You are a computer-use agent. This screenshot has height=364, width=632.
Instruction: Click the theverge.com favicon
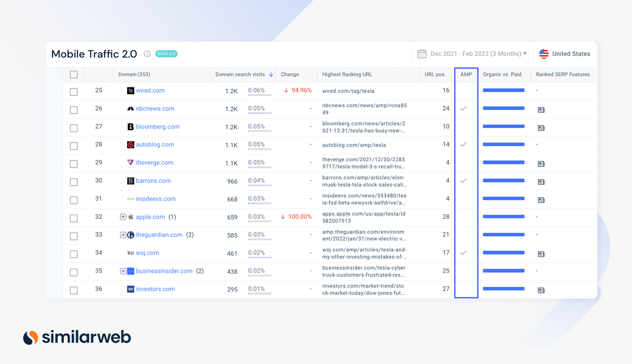coord(130,163)
